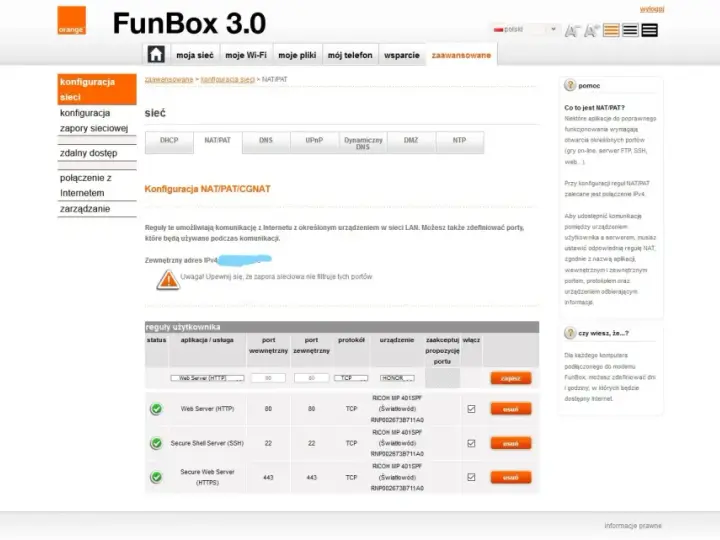Image resolution: width=720 pixels, height=540 pixels.
Task: Select 'zarządzanie' in the sidebar
Action: (97, 209)
